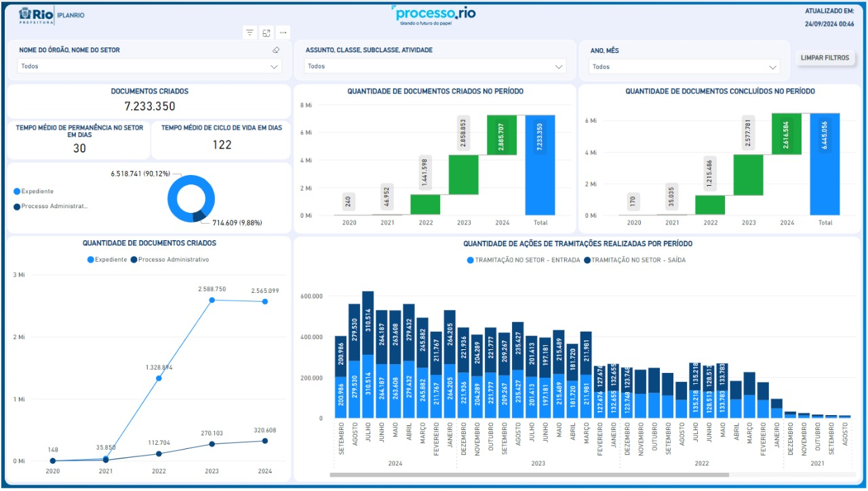The height and width of the screenshot is (491, 868).
Task: Click the 2022 group label under tramitações chart
Action: [701, 463]
